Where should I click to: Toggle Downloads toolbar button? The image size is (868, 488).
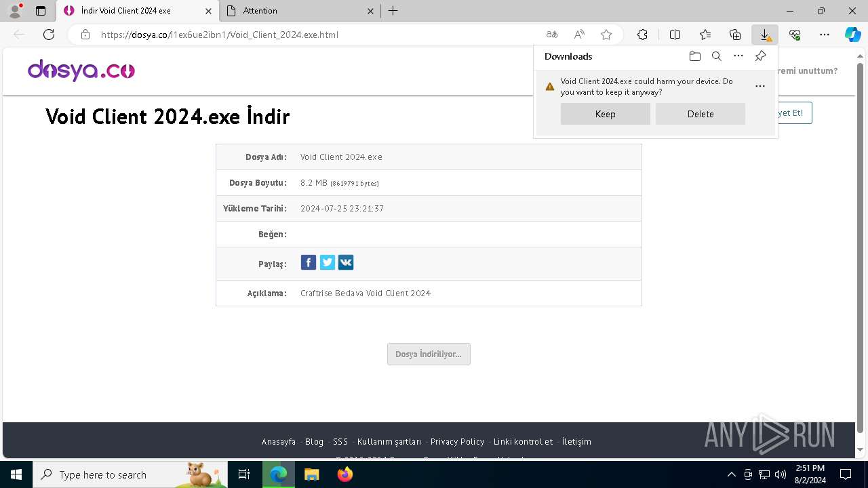pos(765,35)
